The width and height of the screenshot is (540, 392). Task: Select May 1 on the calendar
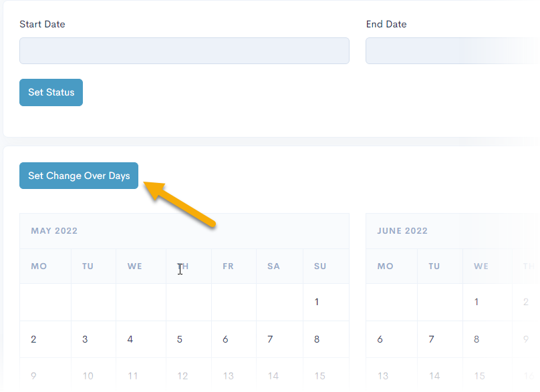317,302
